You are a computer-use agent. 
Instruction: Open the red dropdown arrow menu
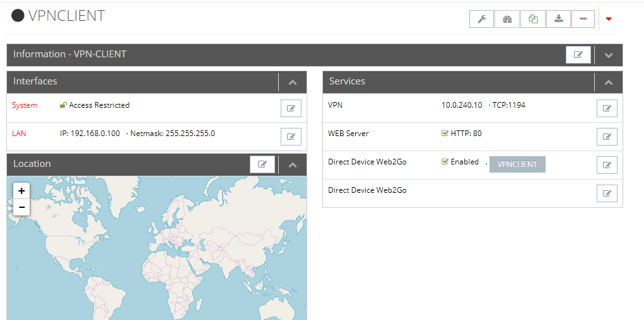[609, 19]
